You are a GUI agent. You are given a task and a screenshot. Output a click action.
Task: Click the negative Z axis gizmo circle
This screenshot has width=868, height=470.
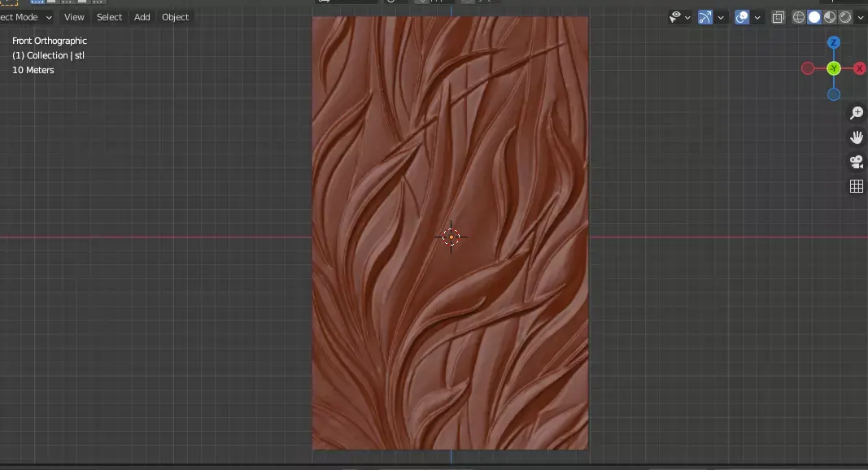click(834, 94)
